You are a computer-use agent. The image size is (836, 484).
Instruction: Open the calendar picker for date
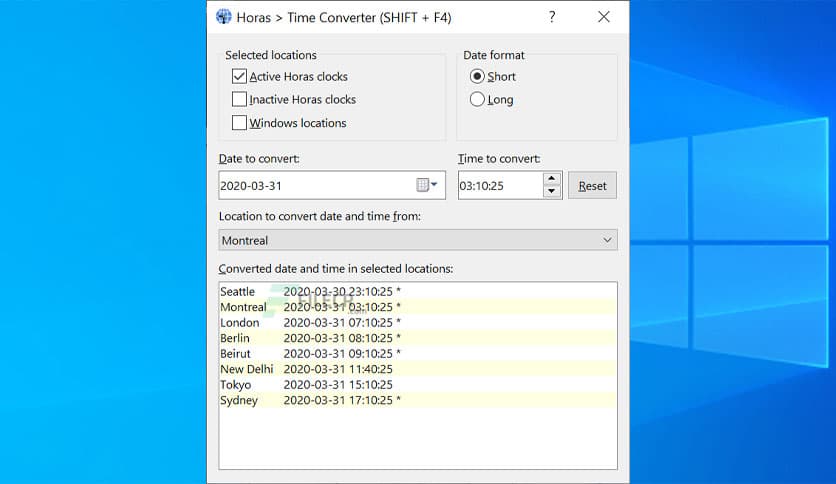[x=427, y=185]
